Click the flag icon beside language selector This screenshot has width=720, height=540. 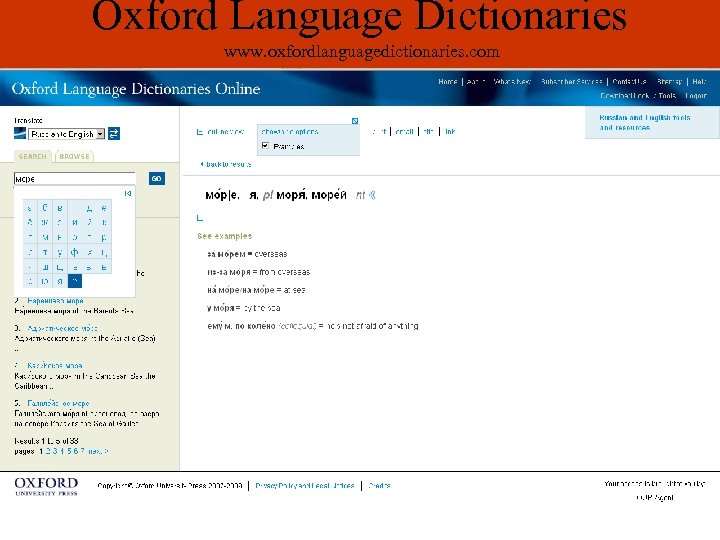pyautogui.click(x=20, y=134)
